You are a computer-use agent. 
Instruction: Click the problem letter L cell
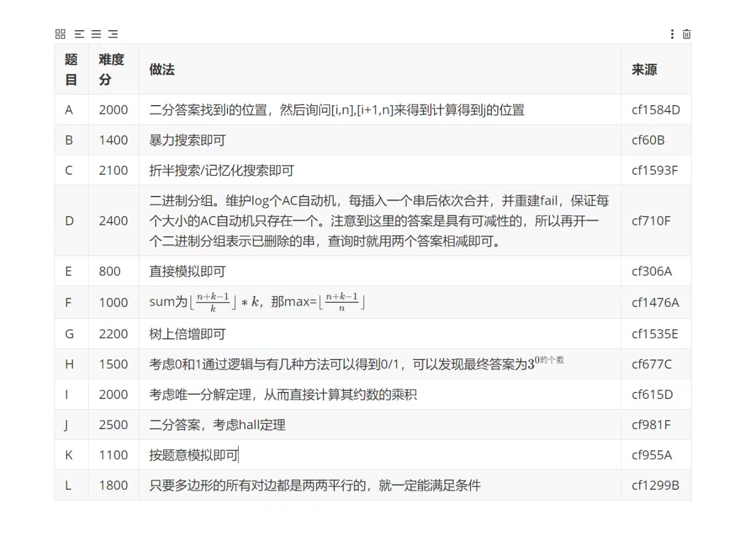71,485
